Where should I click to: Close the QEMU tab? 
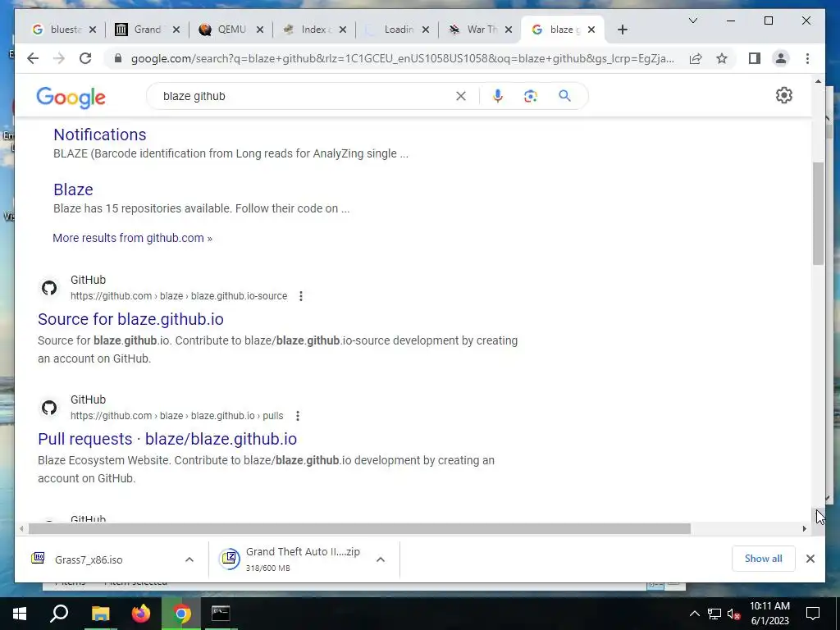point(260,30)
